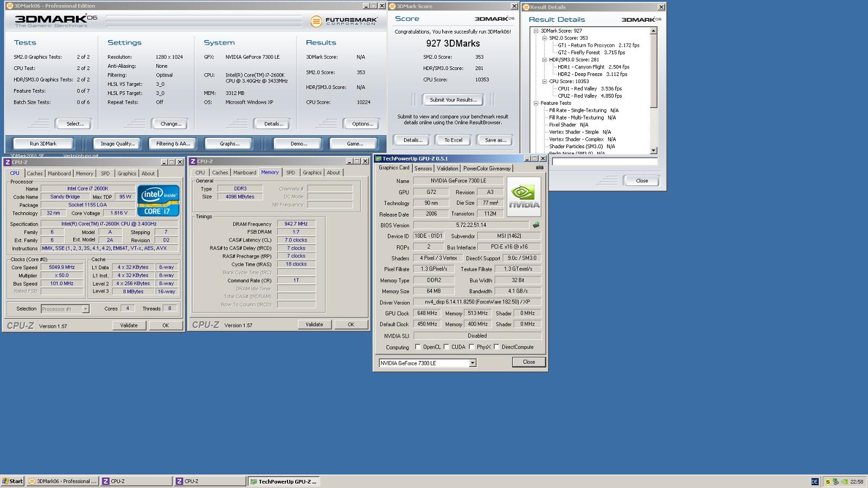The width and height of the screenshot is (868, 488).
Task: Open the GPU selection dropdown in GPU-Z
Action: (x=473, y=363)
